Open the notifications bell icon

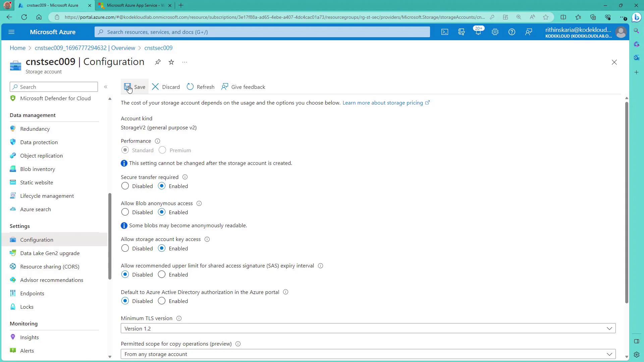[478, 32]
